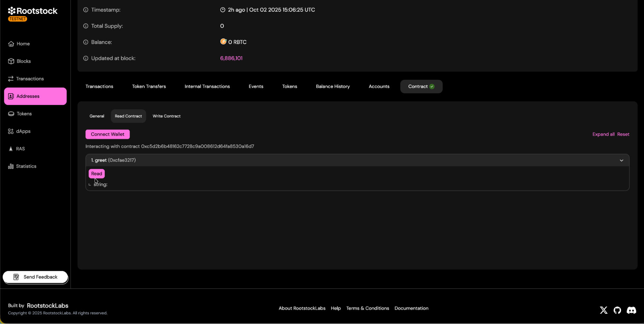Viewport: 644px width, 324px height.
Task: Switch to the Write Contract tab
Action: coord(166,116)
